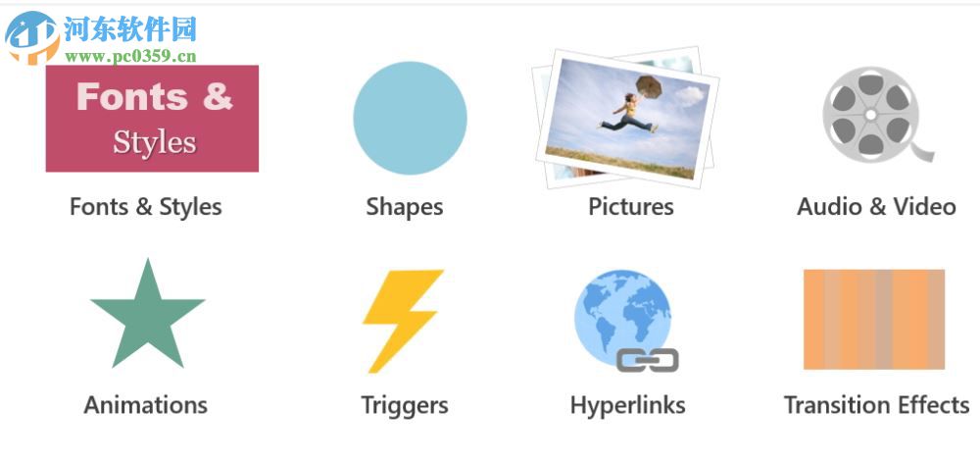
Task: Click the "Pictures" caption text
Action: pos(630,206)
